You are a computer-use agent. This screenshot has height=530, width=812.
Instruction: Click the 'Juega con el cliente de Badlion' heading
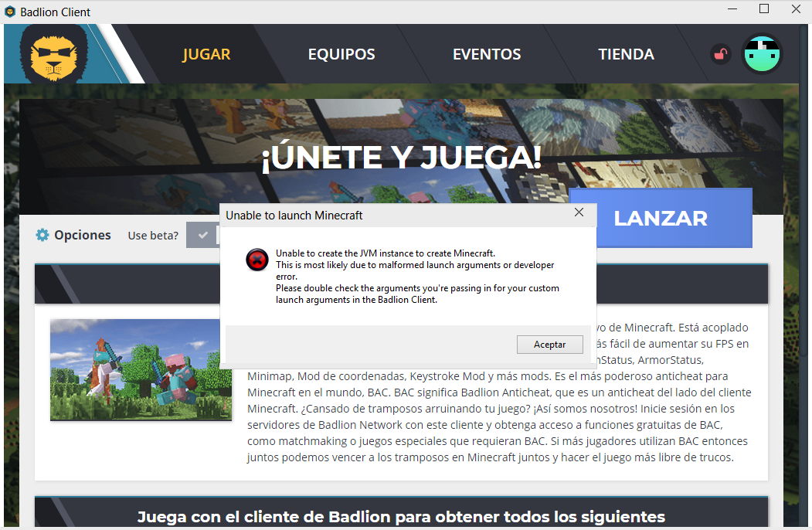[401, 517]
